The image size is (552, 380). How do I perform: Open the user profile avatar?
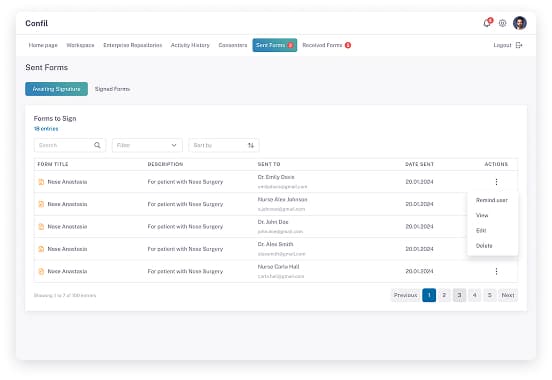[x=520, y=23]
